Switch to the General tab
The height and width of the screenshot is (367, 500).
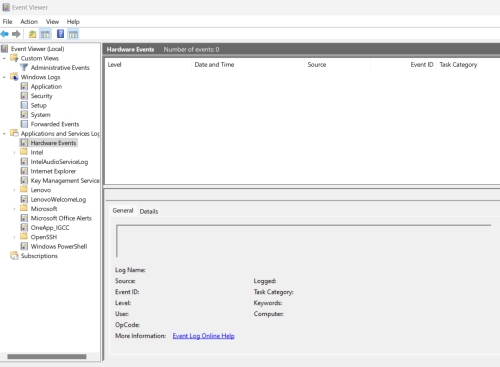coord(123,210)
